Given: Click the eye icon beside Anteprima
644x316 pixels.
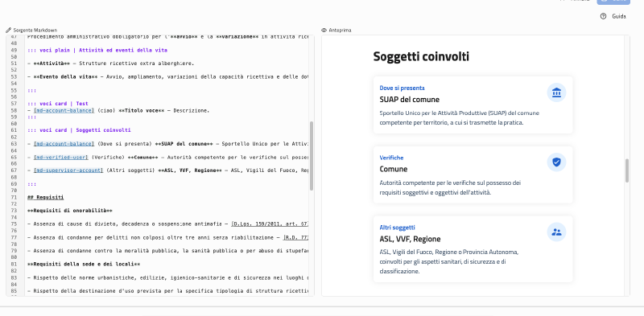Looking at the screenshot, I should click(324, 31).
